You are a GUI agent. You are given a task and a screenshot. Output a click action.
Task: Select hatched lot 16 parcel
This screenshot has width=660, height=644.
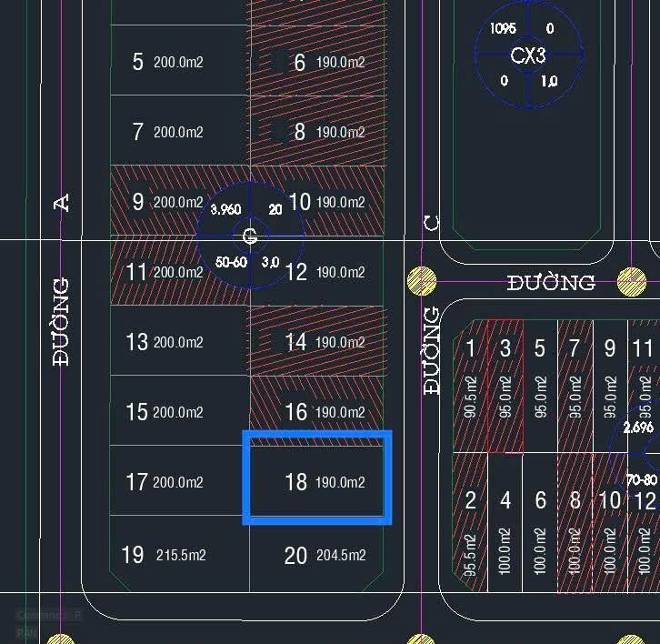(x=317, y=411)
